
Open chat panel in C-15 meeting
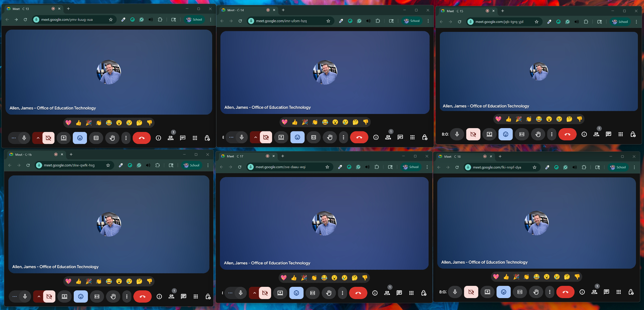click(608, 134)
